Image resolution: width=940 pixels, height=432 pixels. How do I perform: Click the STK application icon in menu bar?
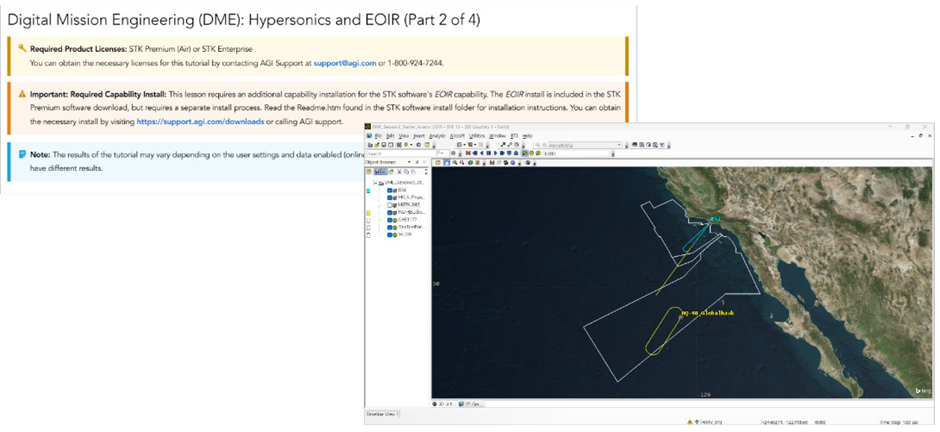tap(369, 136)
